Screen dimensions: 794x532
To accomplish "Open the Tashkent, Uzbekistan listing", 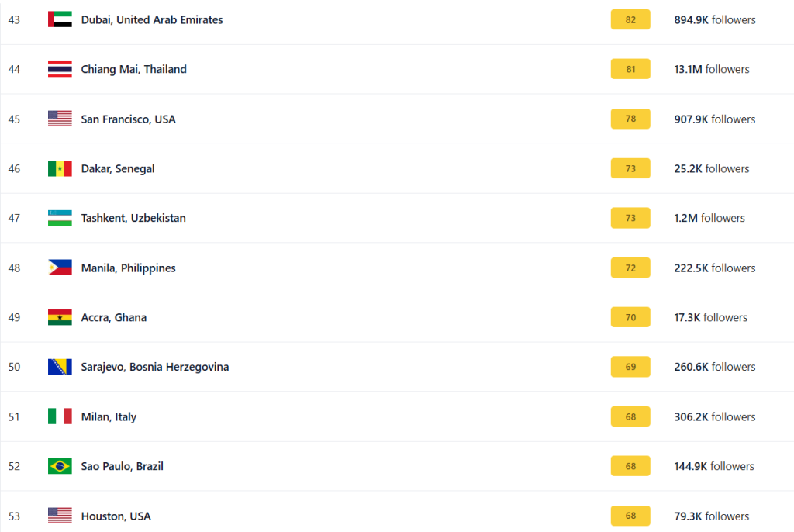I will [x=133, y=219].
